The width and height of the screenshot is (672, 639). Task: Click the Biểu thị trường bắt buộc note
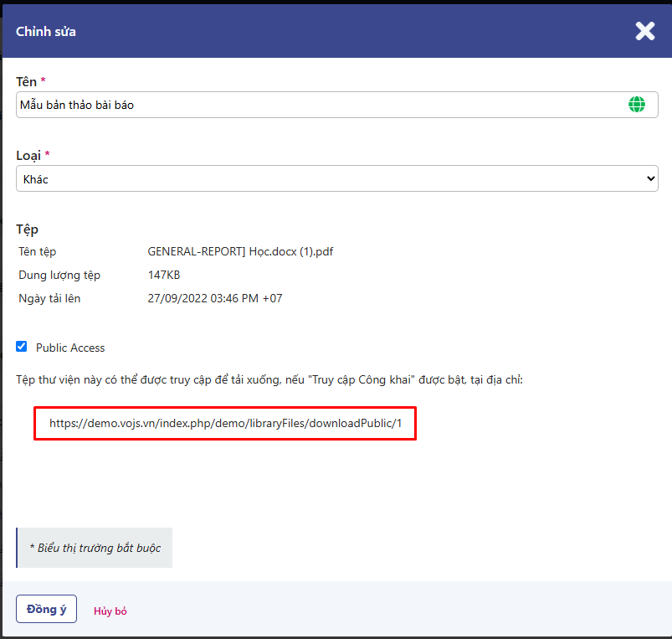95,548
